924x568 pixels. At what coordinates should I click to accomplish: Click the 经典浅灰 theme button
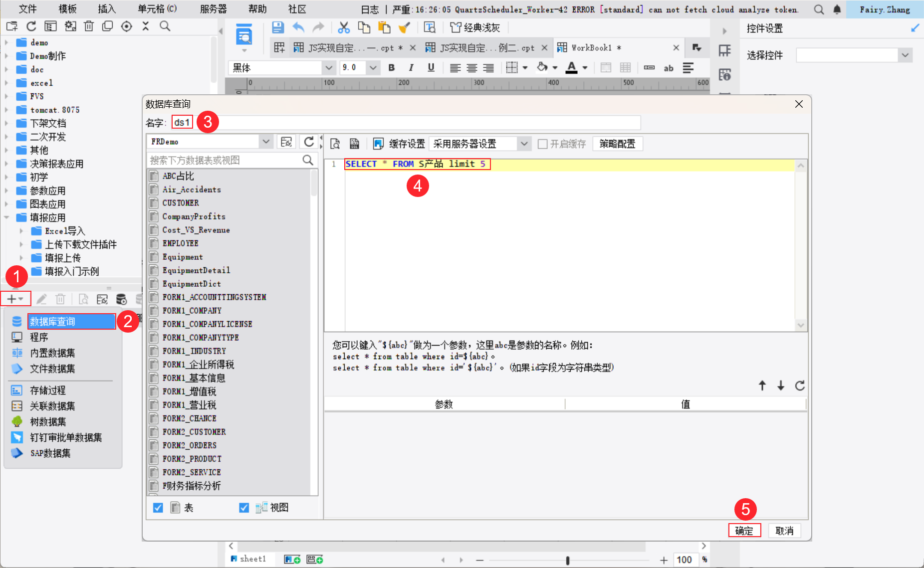point(475,27)
